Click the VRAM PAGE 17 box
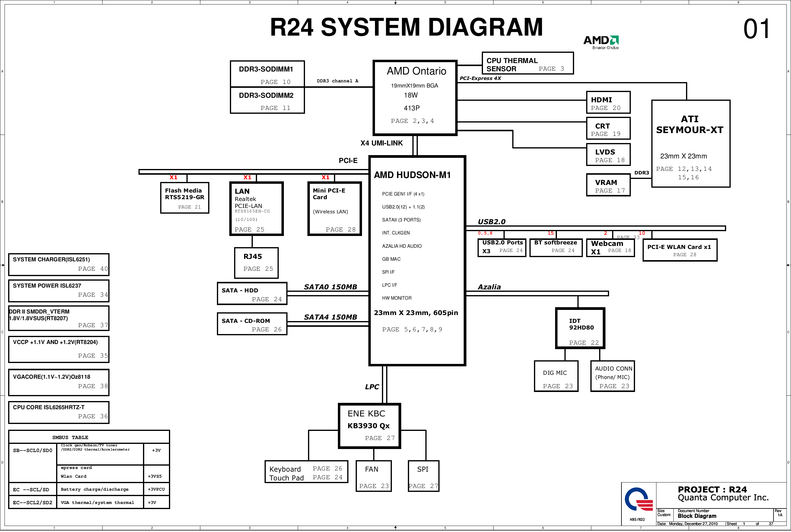 (608, 185)
